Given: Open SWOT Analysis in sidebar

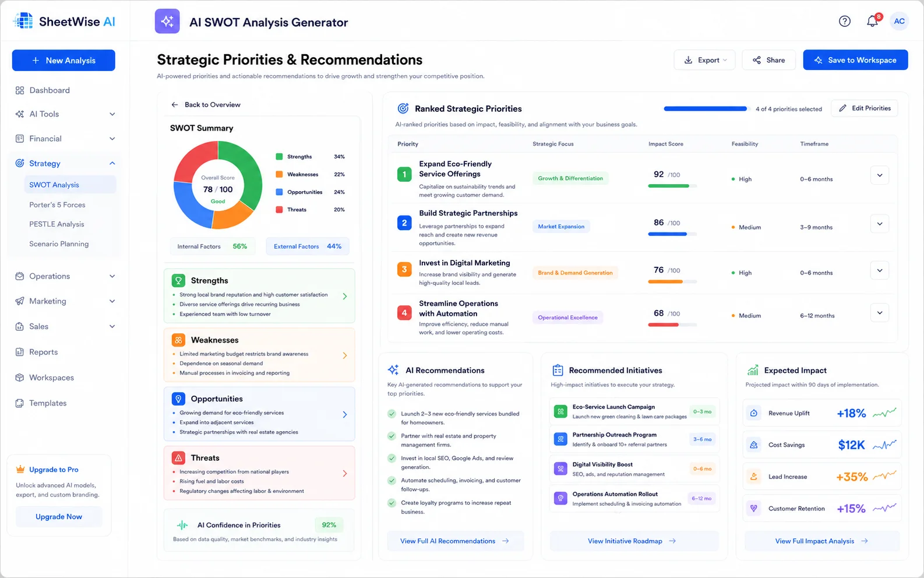Looking at the screenshot, I should [69, 185].
